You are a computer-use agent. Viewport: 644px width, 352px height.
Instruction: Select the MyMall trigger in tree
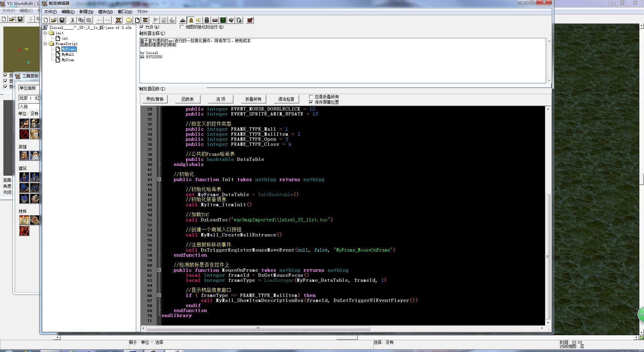[x=68, y=54]
